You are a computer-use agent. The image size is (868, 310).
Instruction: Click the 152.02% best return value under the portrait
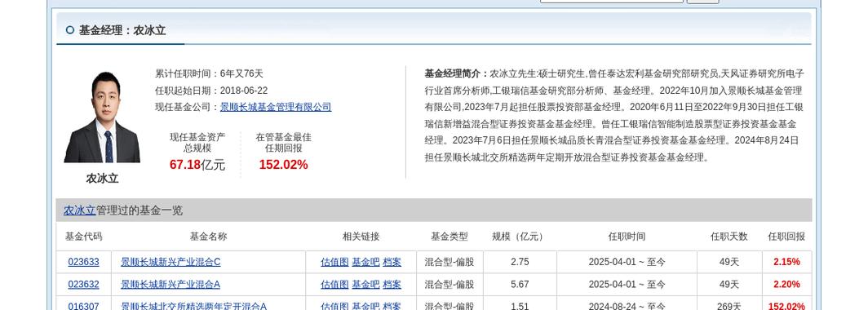tap(283, 165)
